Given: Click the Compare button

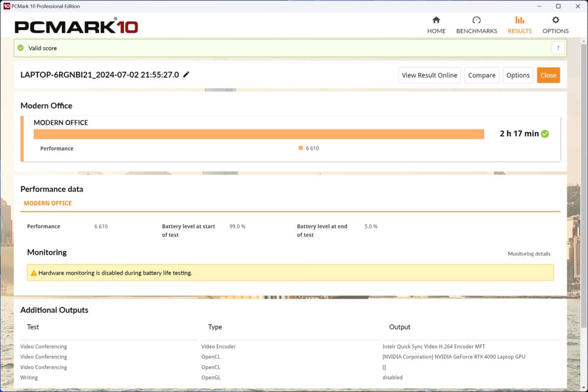Looking at the screenshot, I should (x=482, y=75).
